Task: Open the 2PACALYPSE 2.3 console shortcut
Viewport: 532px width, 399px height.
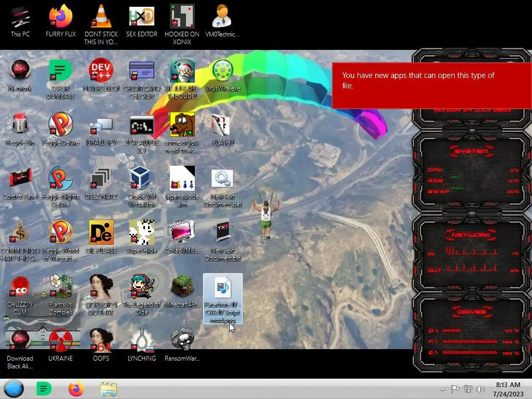Action: (x=141, y=134)
